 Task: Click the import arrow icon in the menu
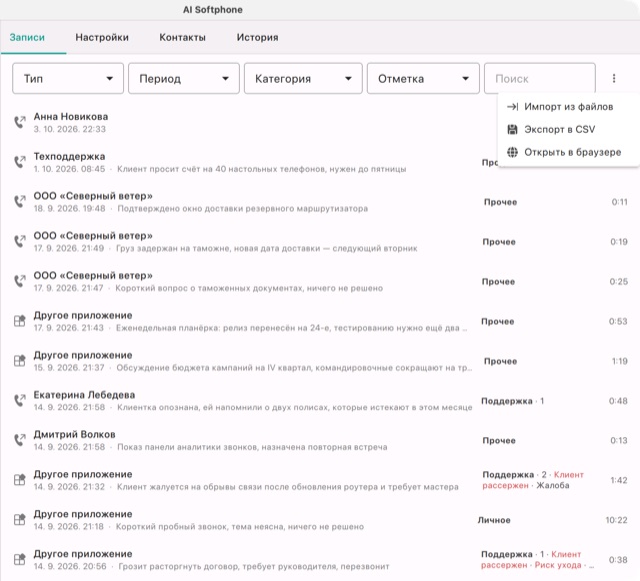point(512,107)
